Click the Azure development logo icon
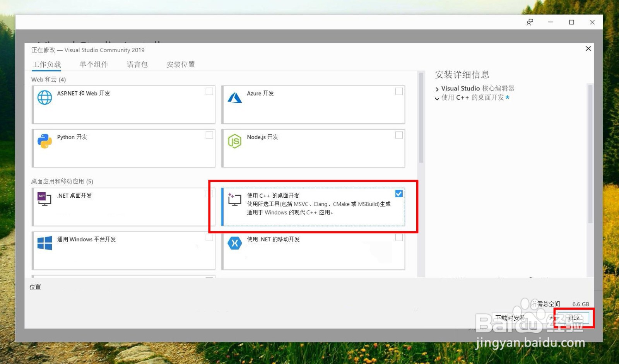 point(234,97)
